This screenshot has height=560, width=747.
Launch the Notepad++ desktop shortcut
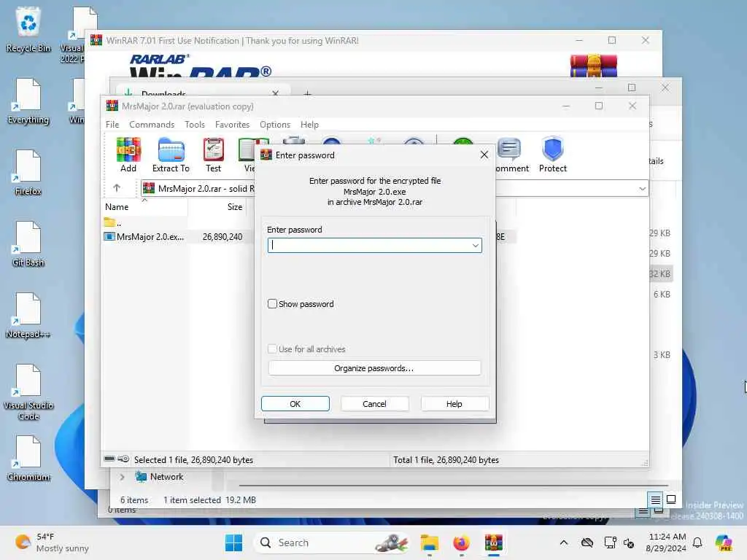point(28,316)
